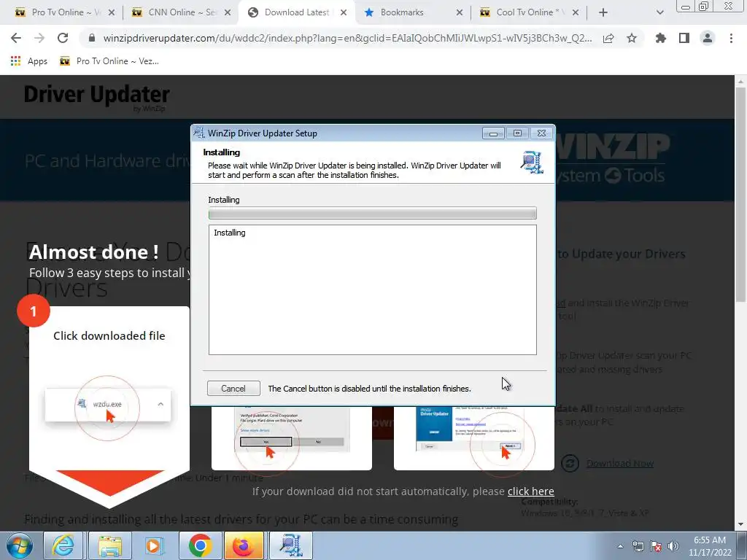Open the Action Center flag icon
Screen dimensions: 747x560
[656, 546]
